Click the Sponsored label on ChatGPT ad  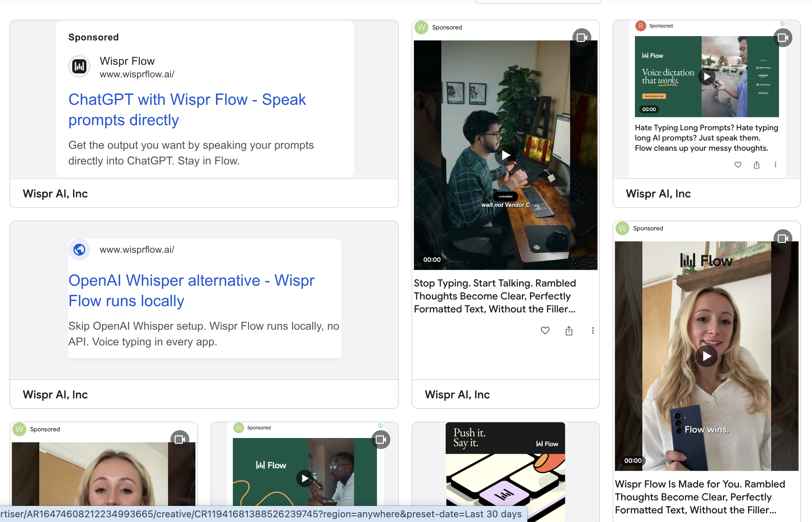tap(93, 37)
